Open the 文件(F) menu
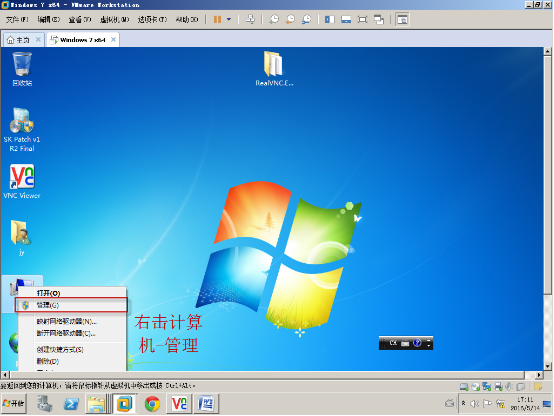The width and height of the screenshot is (554, 416). click(x=17, y=19)
